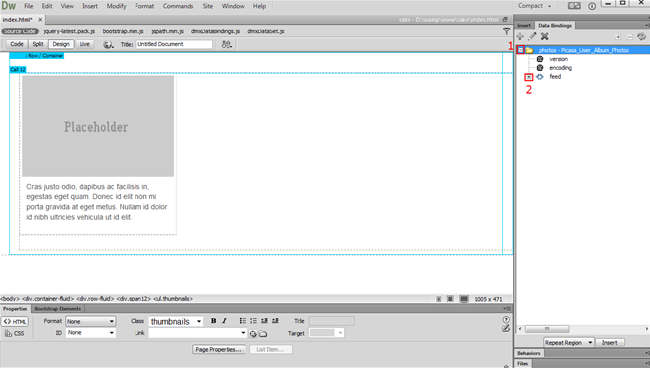Click the Insert button in bindings panel
The height and width of the screenshot is (368, 650).
tap(609, 343)
